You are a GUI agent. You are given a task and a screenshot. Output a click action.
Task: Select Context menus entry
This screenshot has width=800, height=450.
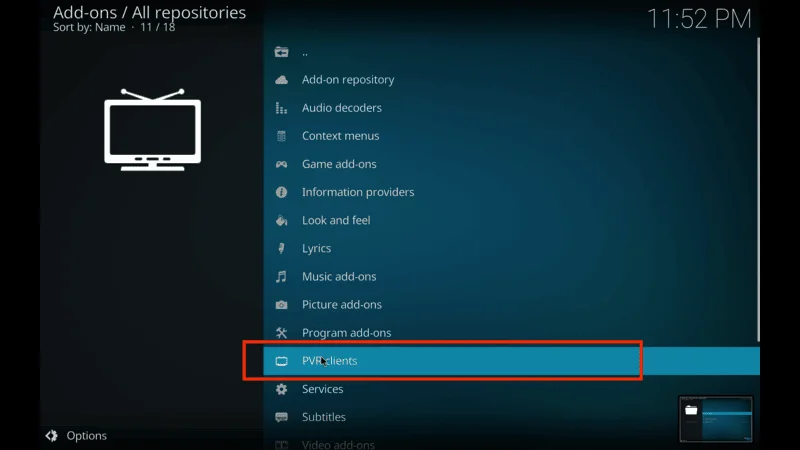tap(511, 136)
